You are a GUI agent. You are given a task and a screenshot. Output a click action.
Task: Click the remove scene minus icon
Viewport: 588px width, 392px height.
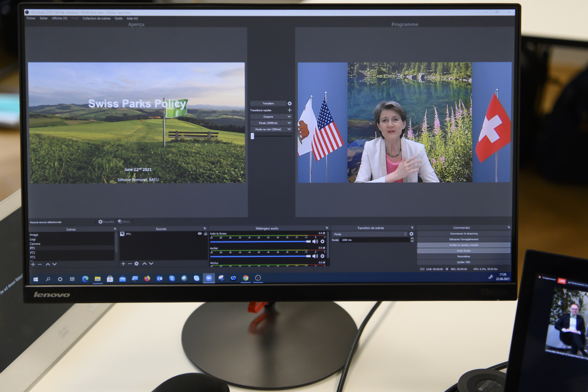point(39,264)
